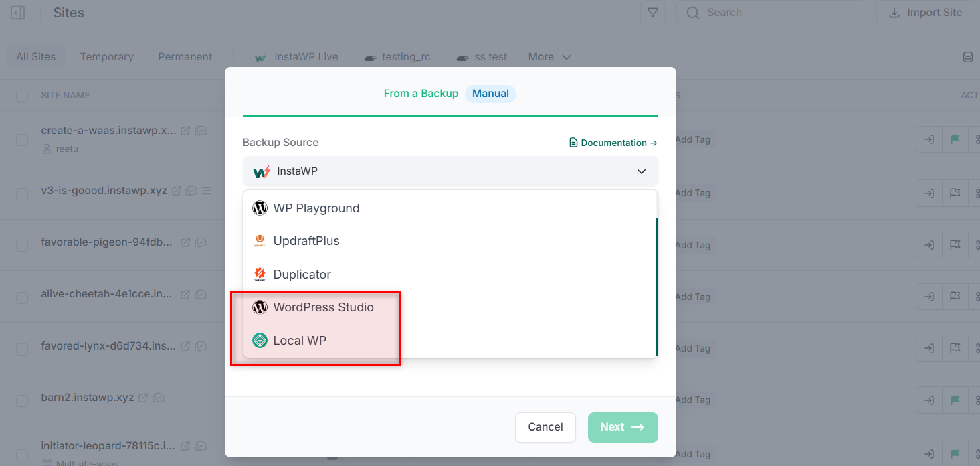Screen dimensions: 980x466
Task: Open the sites filter icon
Action: point(653,13)
